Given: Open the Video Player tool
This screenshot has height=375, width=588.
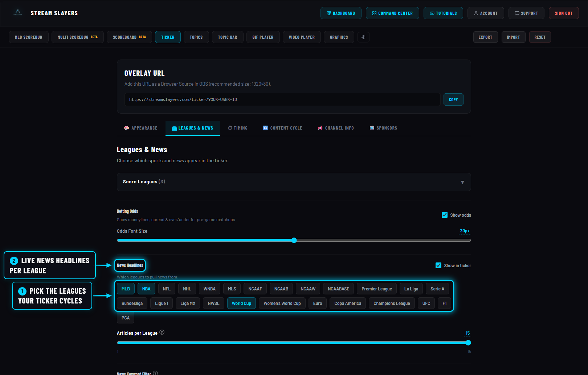Looking at the screenshot, I should pos(302,37).
